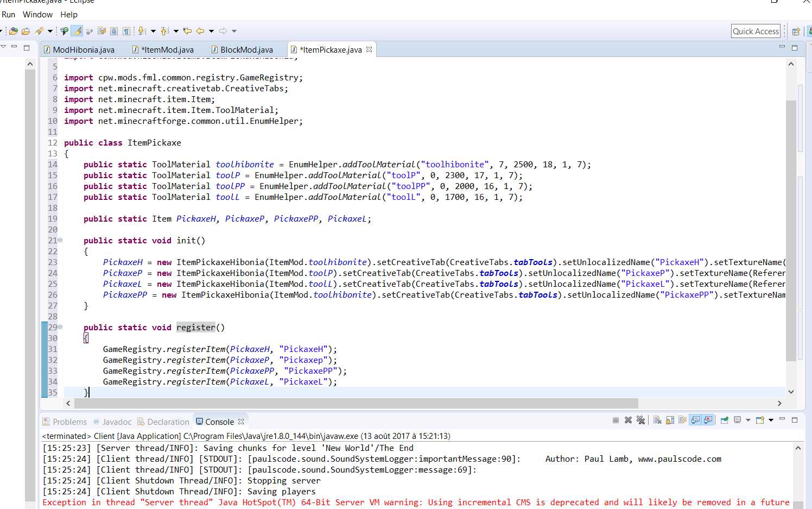
Task: Open the Javadoc view tab
Action: [112, 422]
